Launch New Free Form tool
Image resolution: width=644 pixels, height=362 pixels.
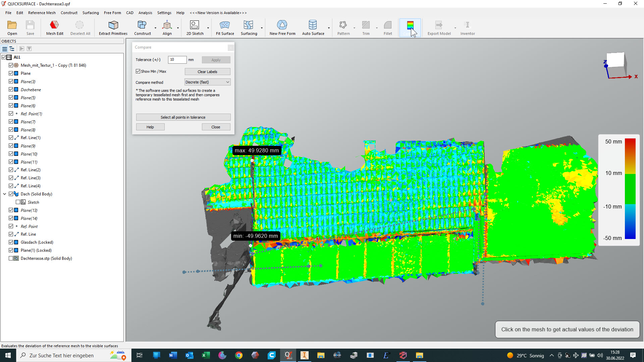coord(282,27)
